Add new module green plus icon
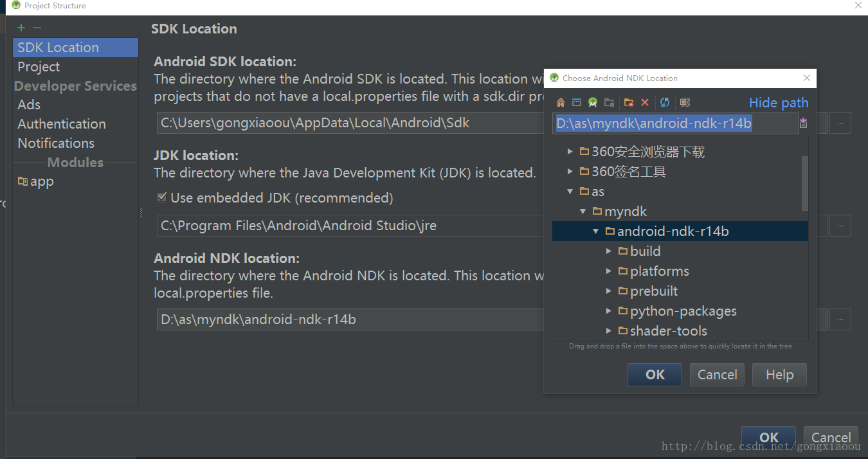 point(21,28)
